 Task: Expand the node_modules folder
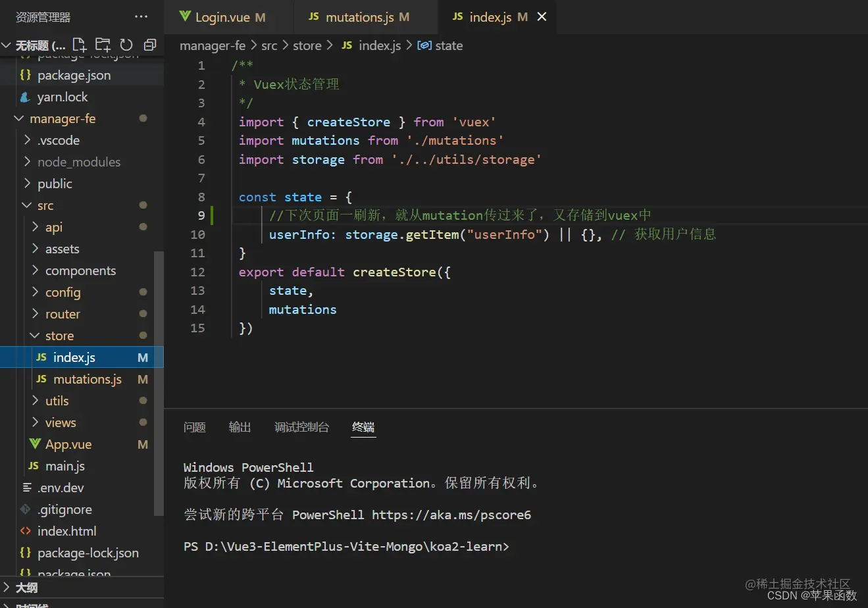click(x=82, y=162)
